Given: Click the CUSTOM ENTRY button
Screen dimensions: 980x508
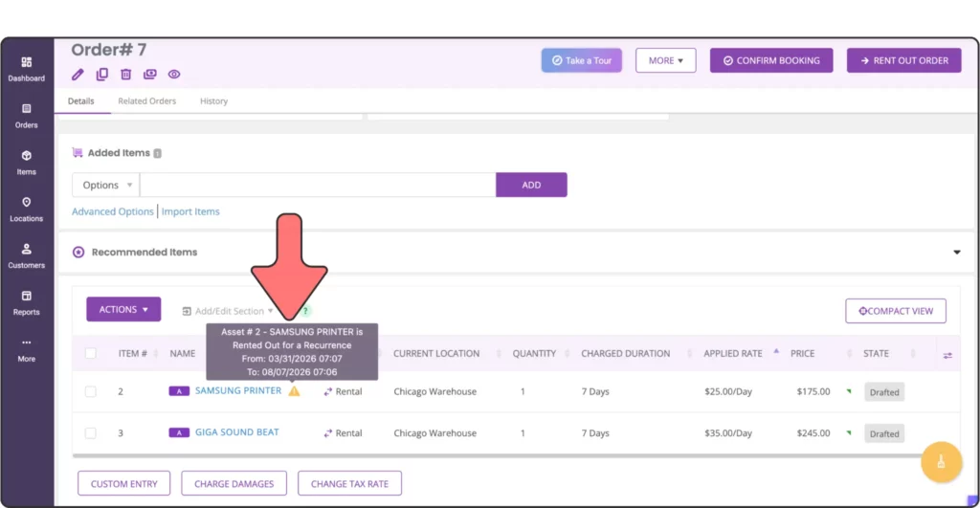Looking at the screenshot, I should 123,484.
